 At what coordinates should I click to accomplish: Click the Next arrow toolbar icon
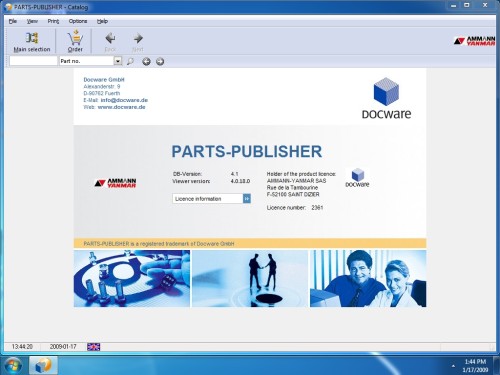[138, 38]
